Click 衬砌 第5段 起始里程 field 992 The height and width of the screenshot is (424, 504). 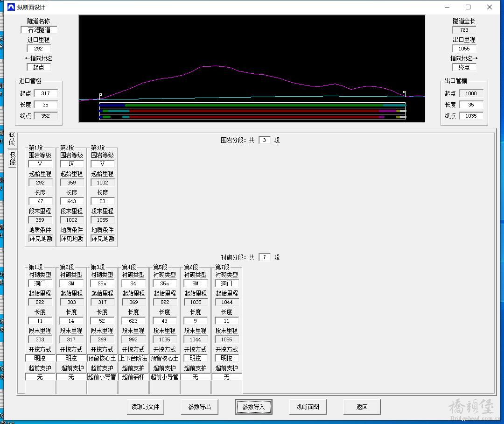(165, 303)
